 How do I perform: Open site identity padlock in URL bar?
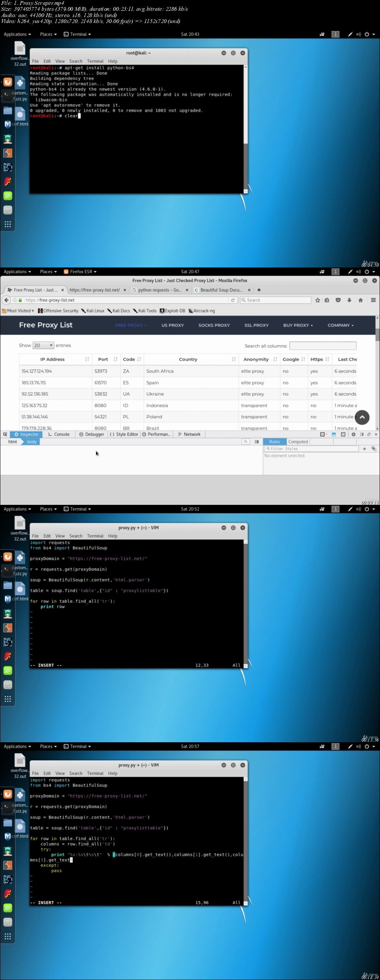[x=20, y=300]
